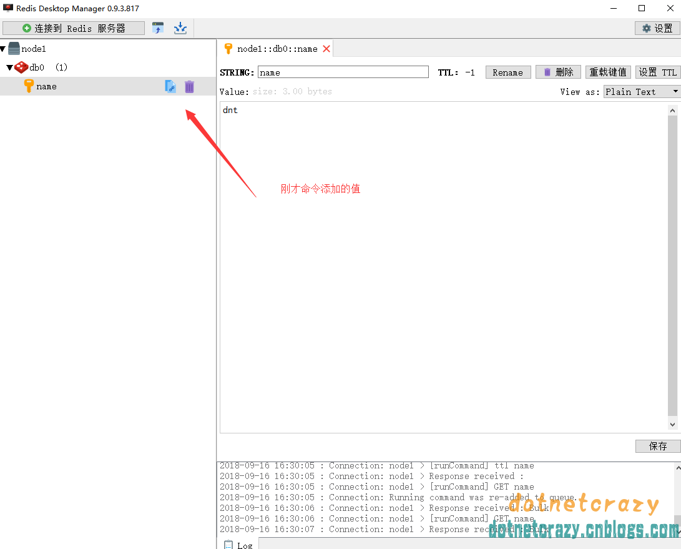Click the value editor scroll up arrow

[x=672, y=111]
